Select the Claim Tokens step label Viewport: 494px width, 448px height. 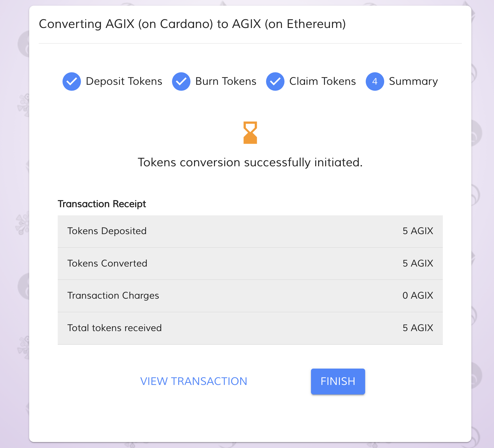[x=322, y=82]
